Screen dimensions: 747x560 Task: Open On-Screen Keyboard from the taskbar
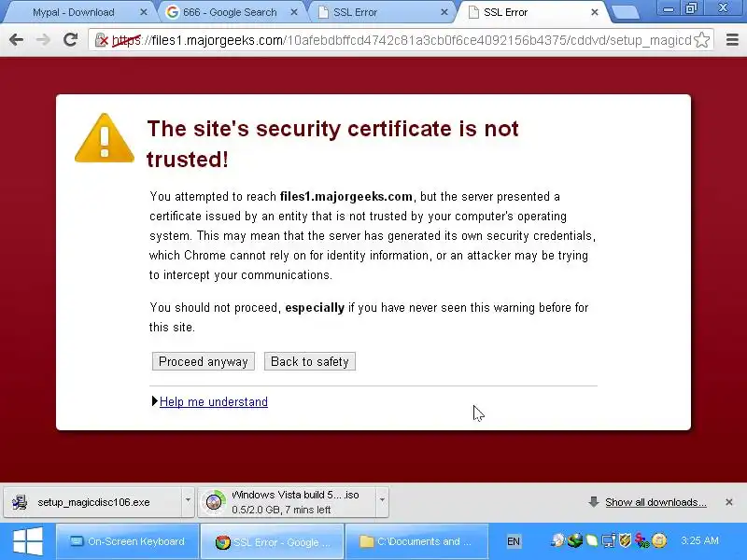tap(127, 541)
